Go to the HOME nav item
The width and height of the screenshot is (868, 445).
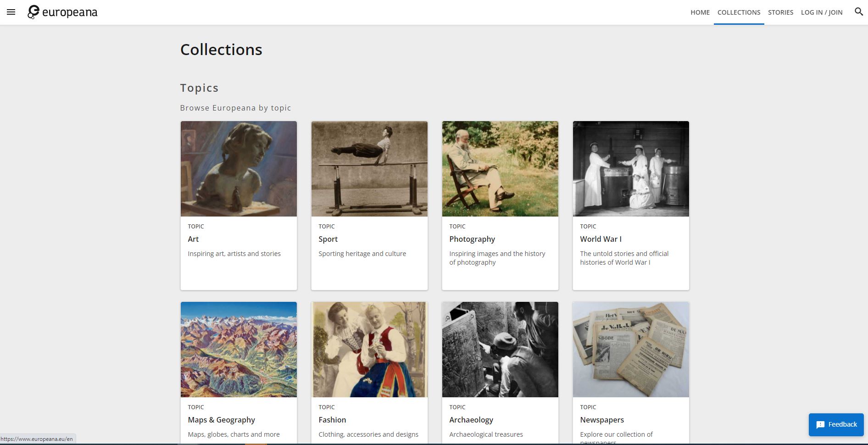[x=700, y=12]
